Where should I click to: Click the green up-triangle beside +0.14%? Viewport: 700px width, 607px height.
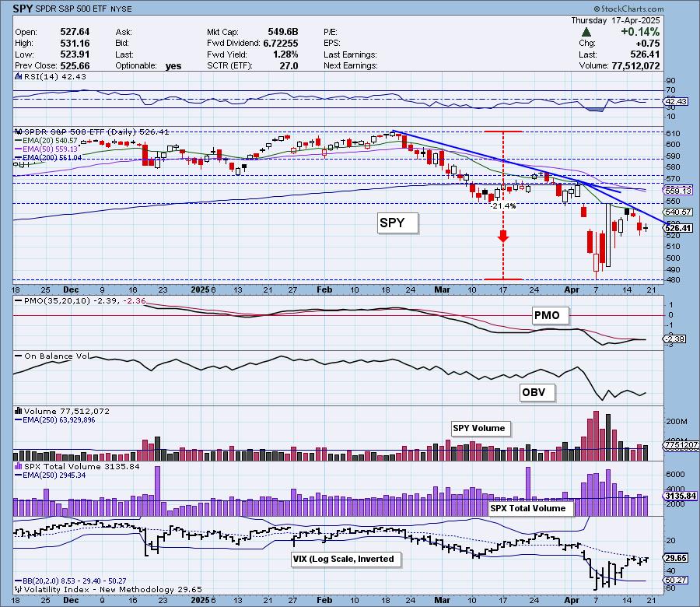point(586,32)
